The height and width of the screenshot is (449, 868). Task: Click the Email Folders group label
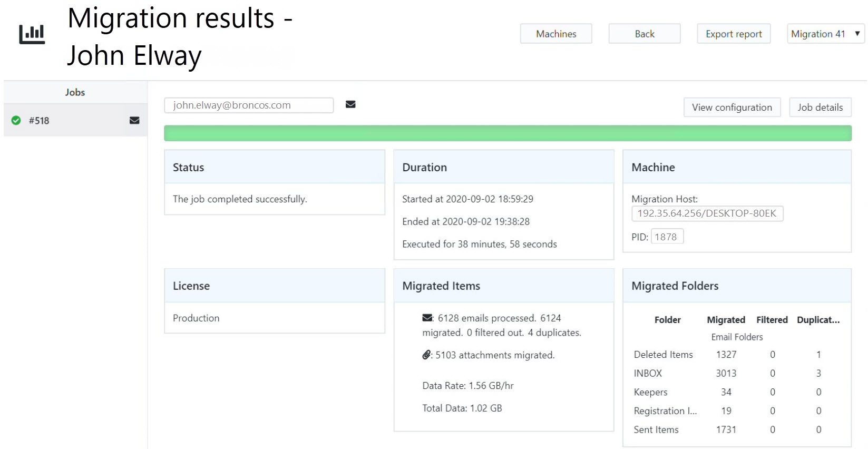tap(737, 337)
